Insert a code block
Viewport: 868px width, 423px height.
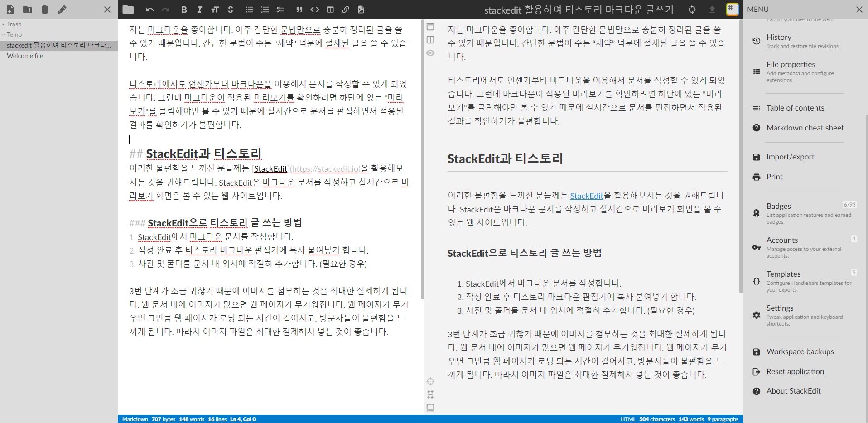pos(315,10)
